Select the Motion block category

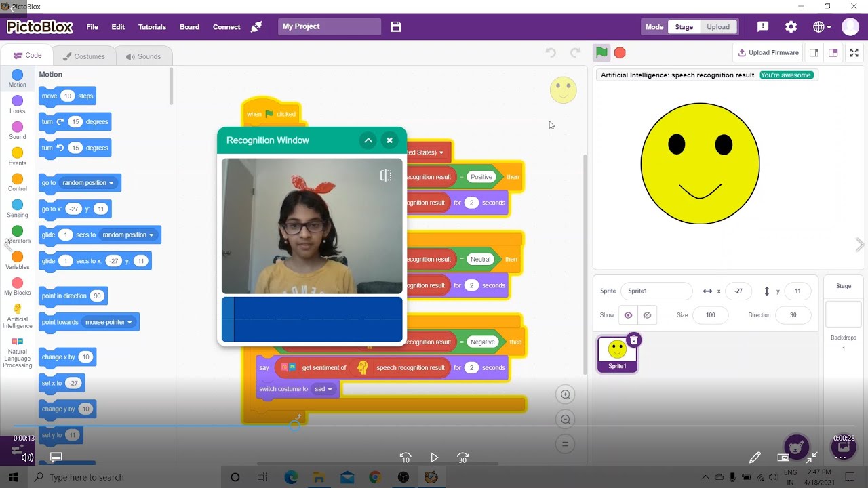18,79
